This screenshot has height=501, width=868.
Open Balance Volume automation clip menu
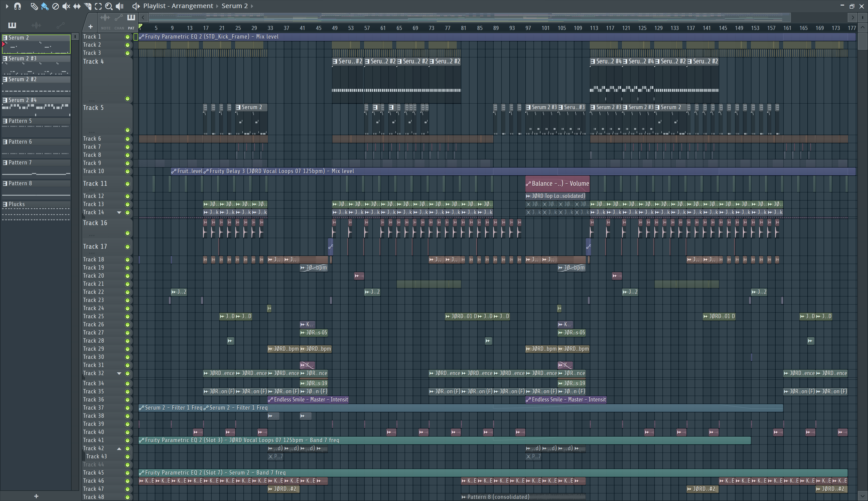(528, 184)
